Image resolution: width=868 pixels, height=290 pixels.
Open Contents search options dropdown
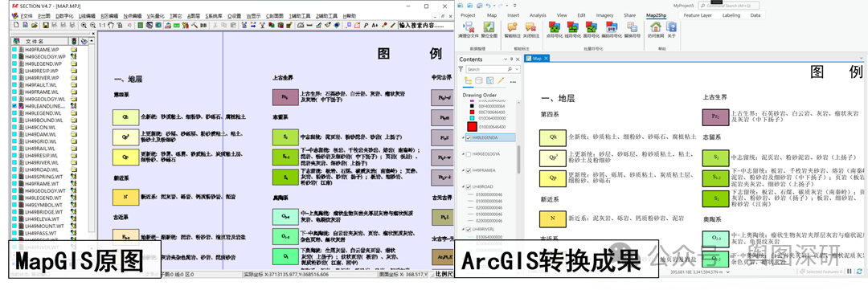pos(517,69)
